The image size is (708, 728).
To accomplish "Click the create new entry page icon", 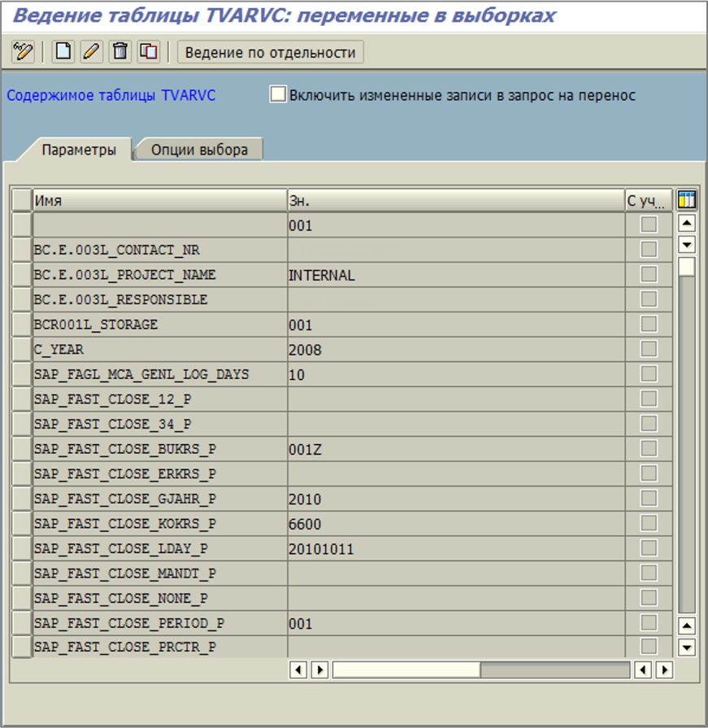I will (x=63, y=51).
